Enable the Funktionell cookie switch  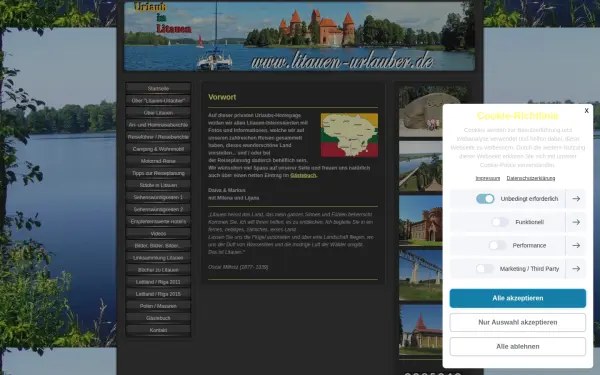(x=500, y=222)
